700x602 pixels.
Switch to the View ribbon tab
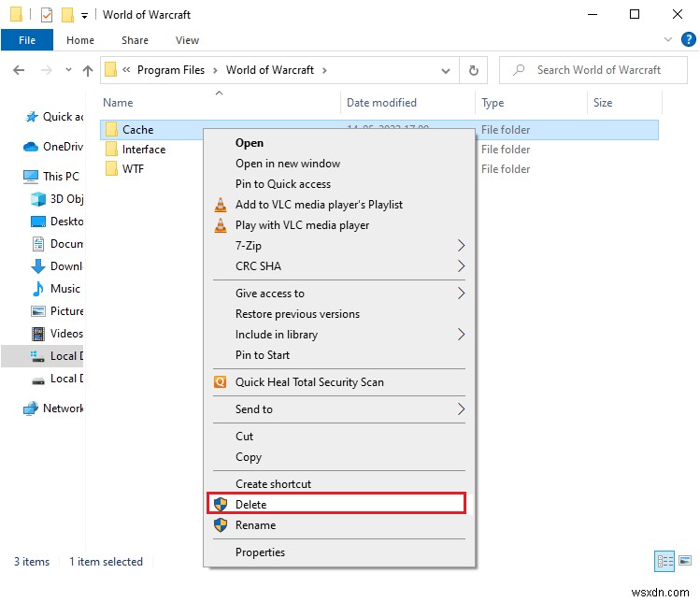187,40
